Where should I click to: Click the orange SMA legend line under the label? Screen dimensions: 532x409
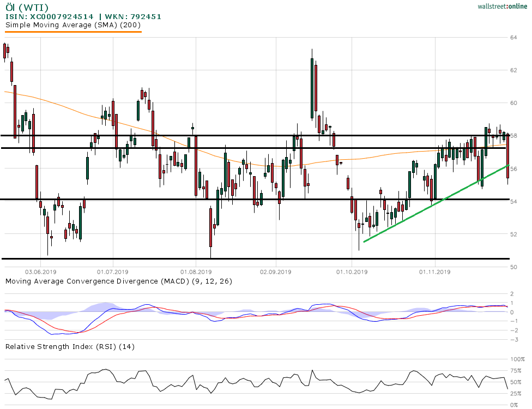coord(73,32)
